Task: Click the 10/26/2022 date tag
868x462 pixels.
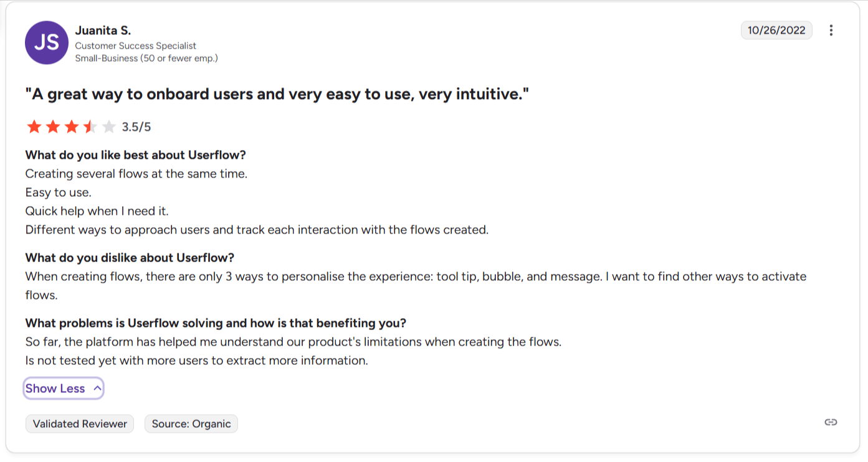Action: tap(776, 31)
